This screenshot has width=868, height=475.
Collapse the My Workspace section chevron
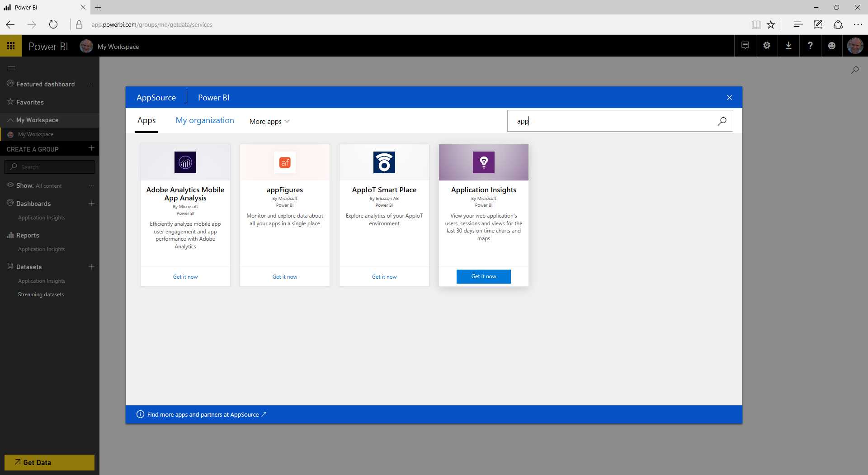[9, 120]
